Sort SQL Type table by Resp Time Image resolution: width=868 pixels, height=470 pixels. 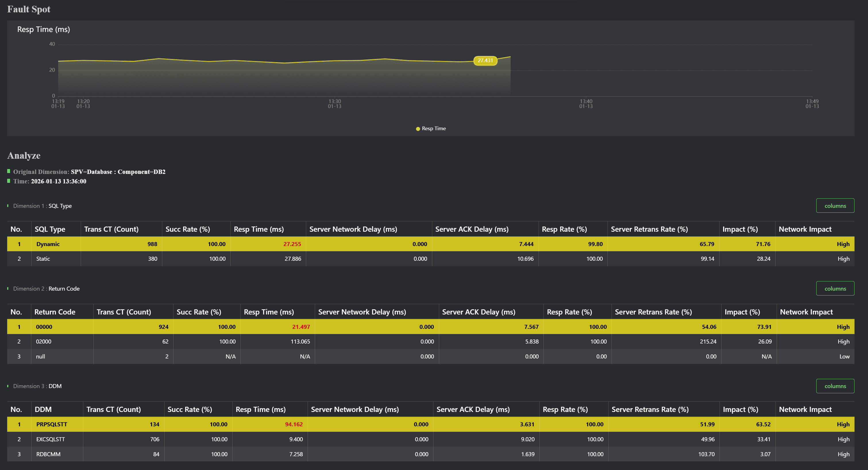pos(259,229)
